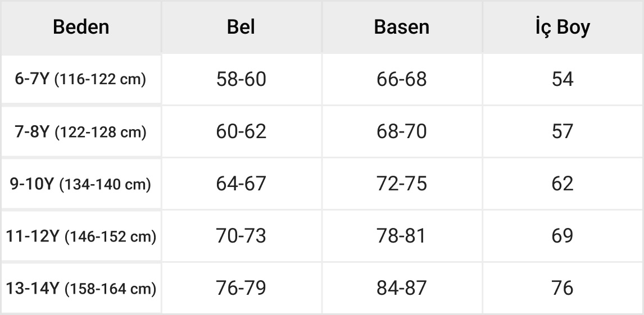The height and width of the screenshot is (315, 644).
Task: Select the 11-12Y (146-152 cm) size row
Action: (x=80, y=236)
